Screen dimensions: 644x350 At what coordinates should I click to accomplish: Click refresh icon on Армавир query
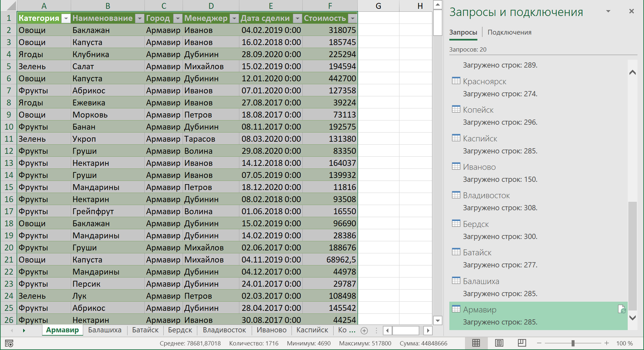coord(622,309)
